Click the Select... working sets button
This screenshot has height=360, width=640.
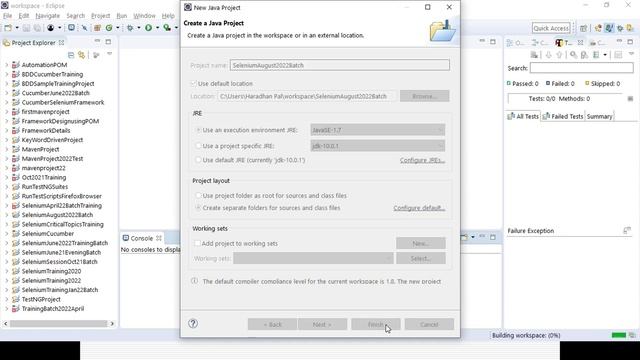click(x=421, y=258)
